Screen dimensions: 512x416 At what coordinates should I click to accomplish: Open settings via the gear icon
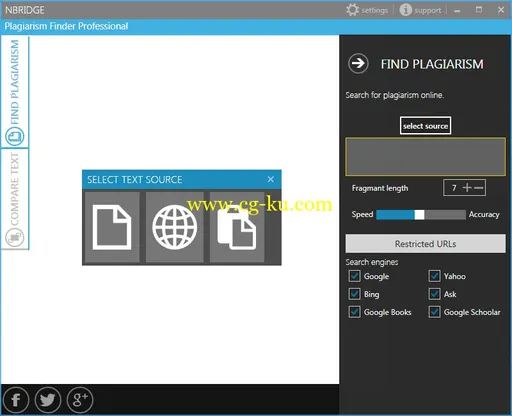click(352, 10)
